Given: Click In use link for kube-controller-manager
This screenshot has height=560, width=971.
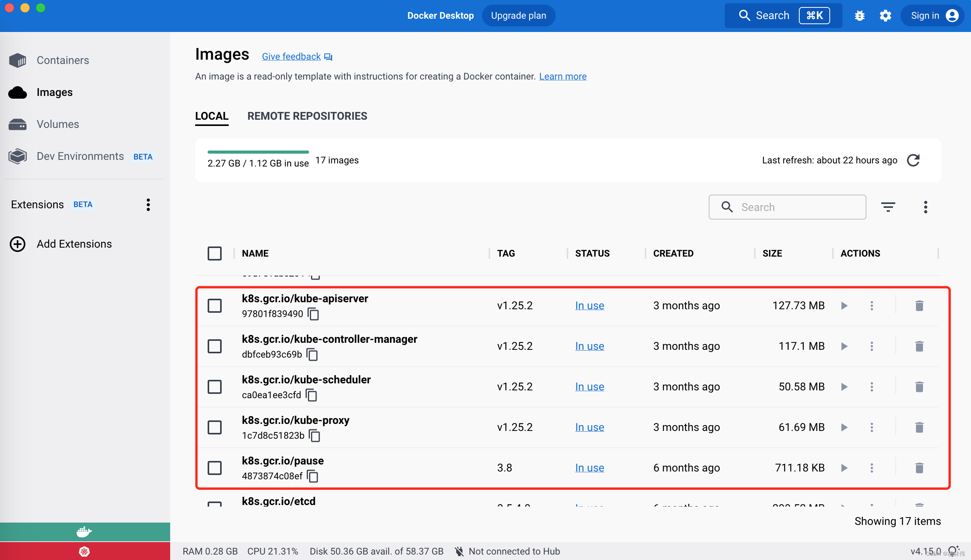Looking at the screenshot, I should click(589, 346).
